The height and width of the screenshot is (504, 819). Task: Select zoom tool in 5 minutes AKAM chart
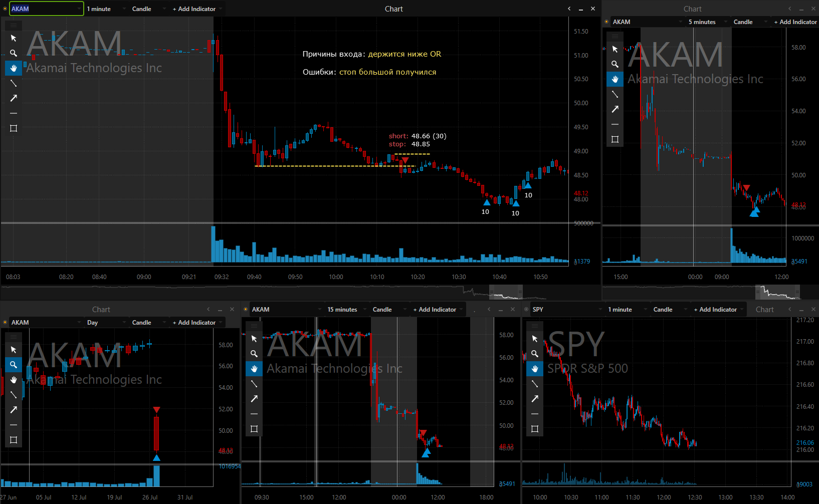click(615, 64)
